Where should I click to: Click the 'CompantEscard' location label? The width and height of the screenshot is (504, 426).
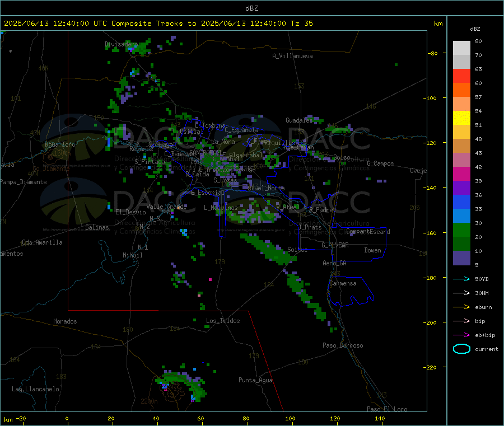tap(368, 232)
